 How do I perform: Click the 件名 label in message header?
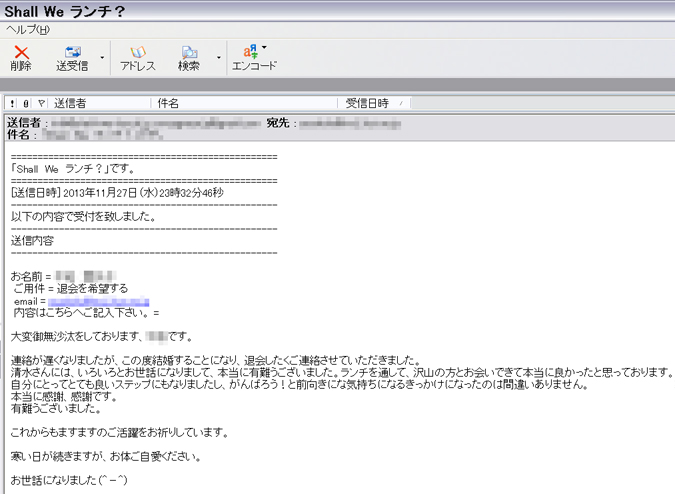[x=18, y=134]
